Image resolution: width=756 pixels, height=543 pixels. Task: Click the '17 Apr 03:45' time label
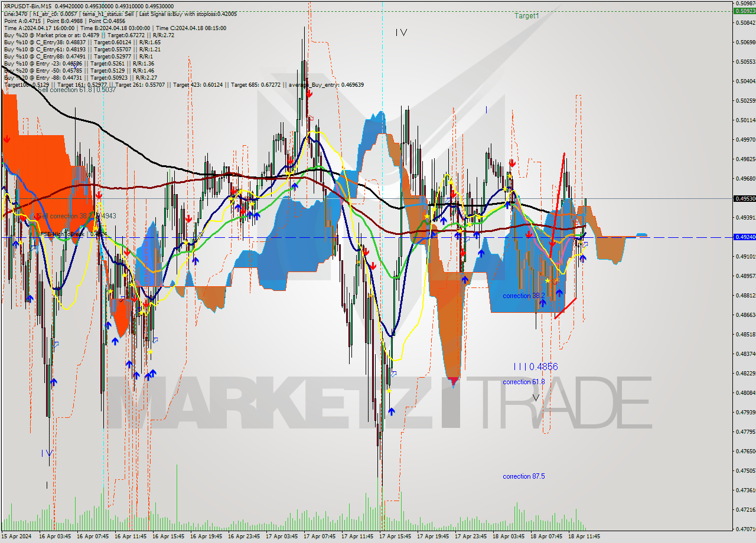pos(281,537)
